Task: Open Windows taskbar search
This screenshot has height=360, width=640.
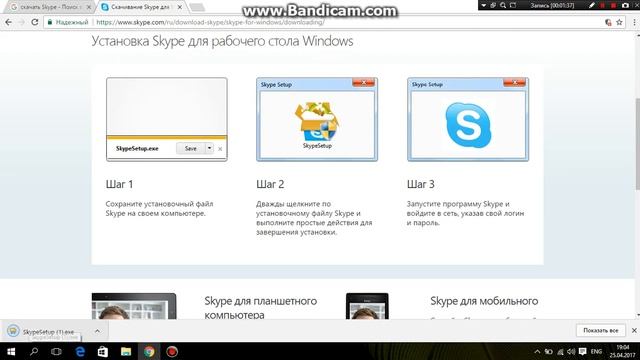Action: tap(34, 351)
